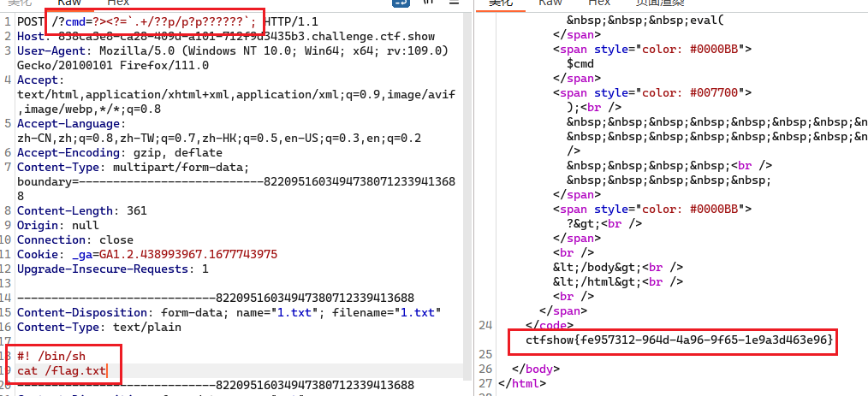Image resolution: width=868 pixels, height=396 pixels.
Task: Click the text/plain value on line 16
Action: (147, 327)
